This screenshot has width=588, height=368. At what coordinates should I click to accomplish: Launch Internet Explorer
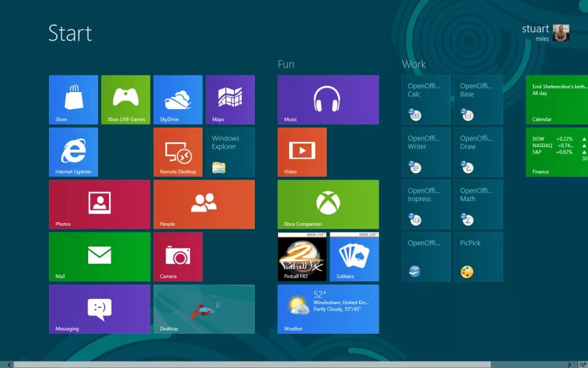coord(73,151)
